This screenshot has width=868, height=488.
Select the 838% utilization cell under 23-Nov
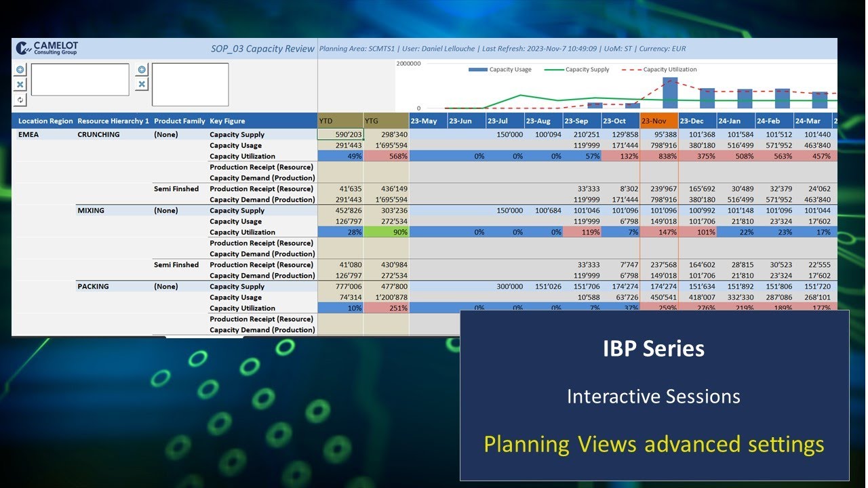pyautogui.click(x=659, y=157)
